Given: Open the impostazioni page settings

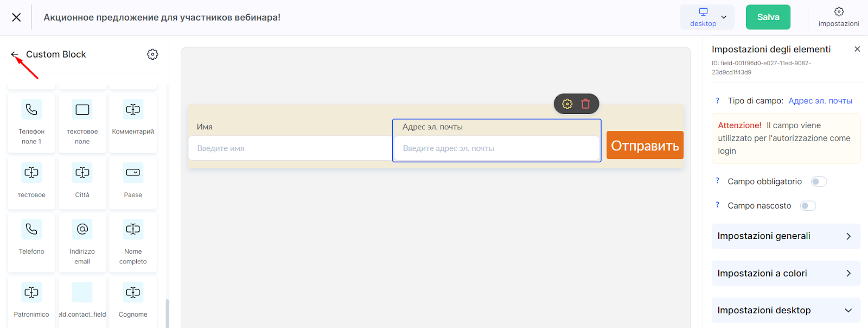Looking at the screenshot, I should [x=839, y=17].
